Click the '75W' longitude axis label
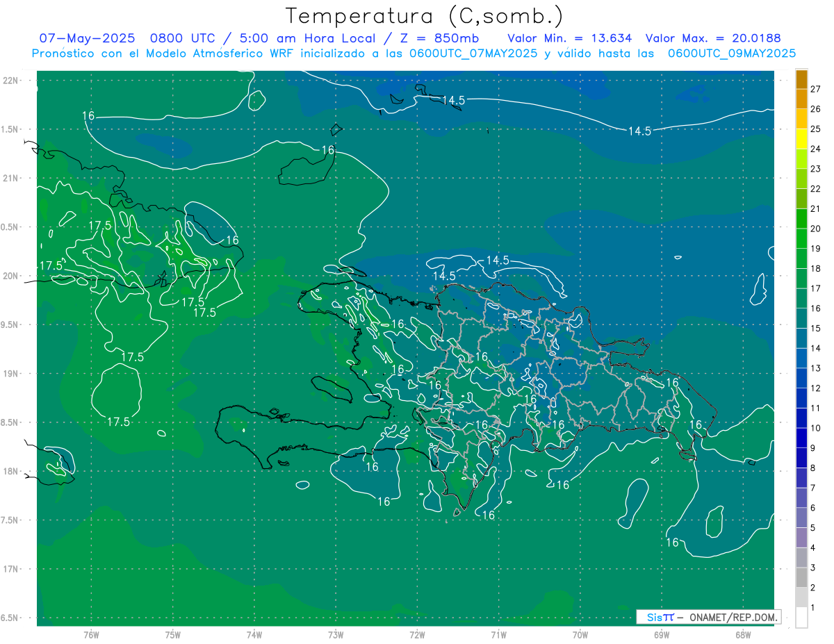Image resolution: width=834 pixels, height=644 pixels. (173, 635)
